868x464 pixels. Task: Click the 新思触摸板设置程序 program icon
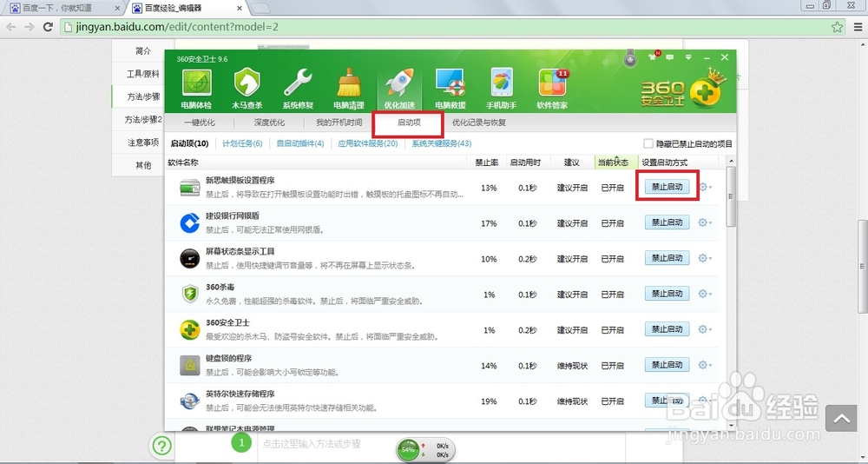tap(190, 188)
